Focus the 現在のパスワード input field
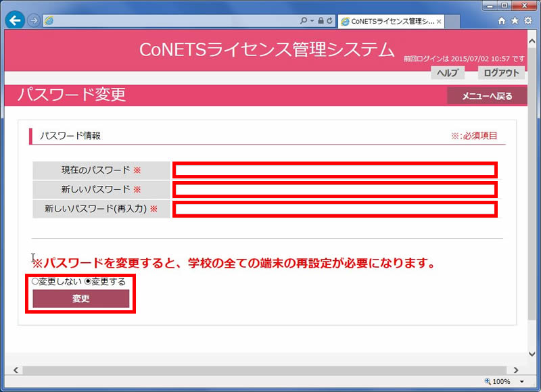This screenshot has width=541, height=392. point(335,170)
